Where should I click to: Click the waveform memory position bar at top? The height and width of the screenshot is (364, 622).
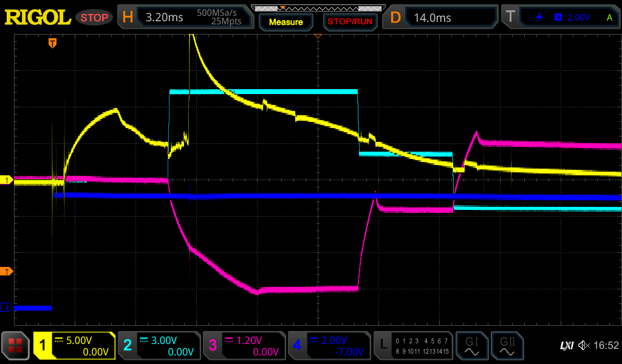317,8
